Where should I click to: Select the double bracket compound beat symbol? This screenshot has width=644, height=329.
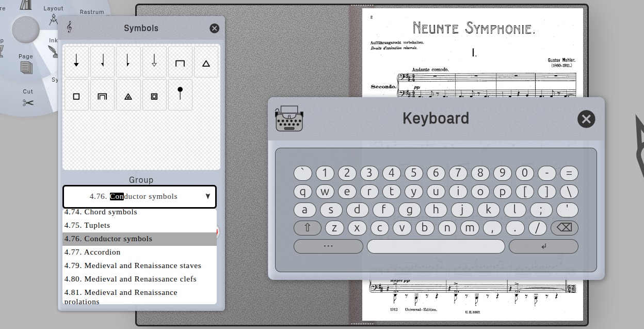(x=102, y=95)
